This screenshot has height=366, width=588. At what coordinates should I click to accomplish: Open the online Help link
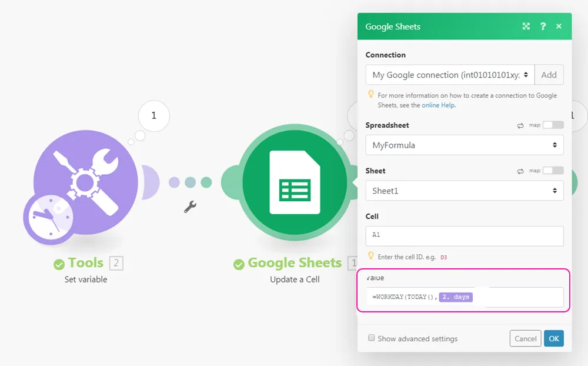[438, 105]
